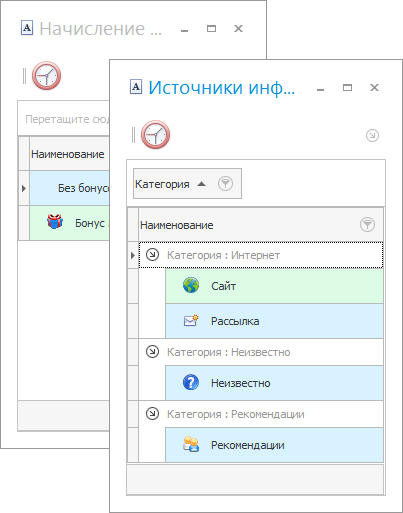Click row indicator arrow in Начисление window
This screenshot has width=403, height=513.
click(x=24, y=188)
